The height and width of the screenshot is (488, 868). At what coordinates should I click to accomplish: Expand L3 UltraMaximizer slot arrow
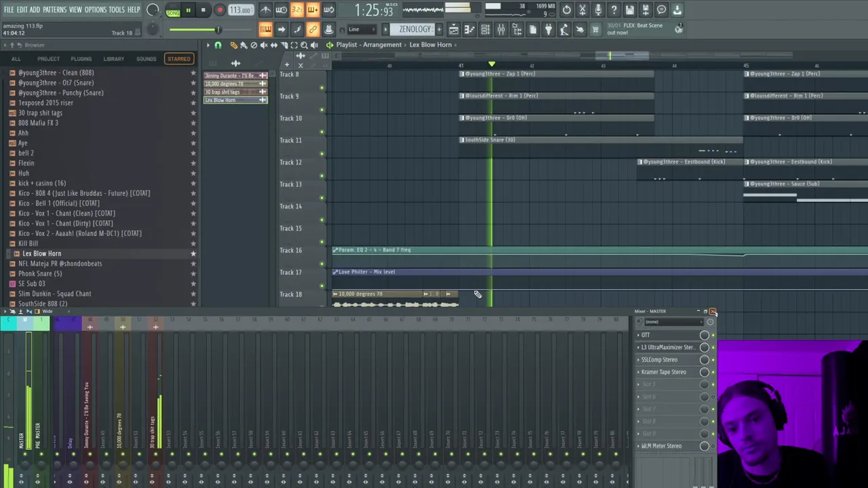point(638,347)
